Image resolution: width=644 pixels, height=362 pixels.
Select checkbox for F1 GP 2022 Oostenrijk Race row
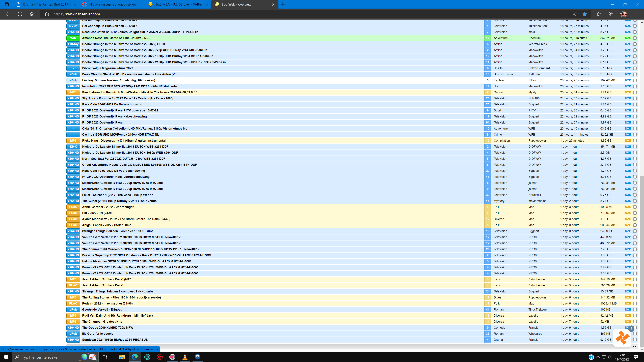click(635, 122)
